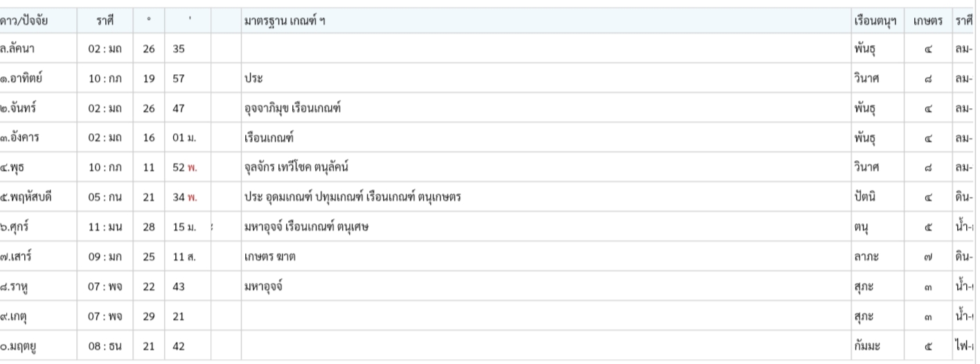Click the ๗.เสาร์ row name
Image resolution: width=980 pixels, height=364 pixels.
coord(17,253)
